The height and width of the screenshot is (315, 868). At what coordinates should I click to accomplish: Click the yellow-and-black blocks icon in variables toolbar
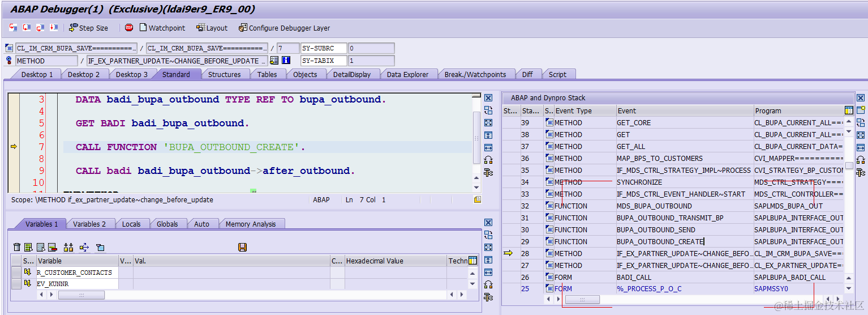tap(68, 247)
